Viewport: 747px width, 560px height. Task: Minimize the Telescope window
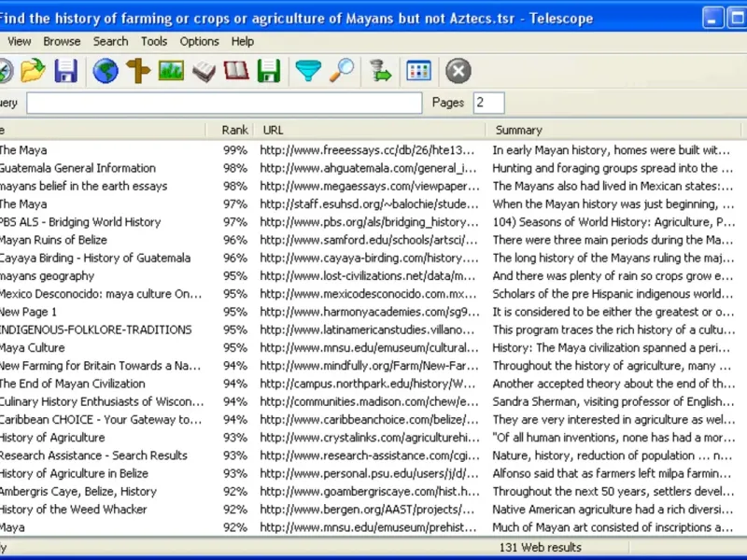[x=712, y=18]
